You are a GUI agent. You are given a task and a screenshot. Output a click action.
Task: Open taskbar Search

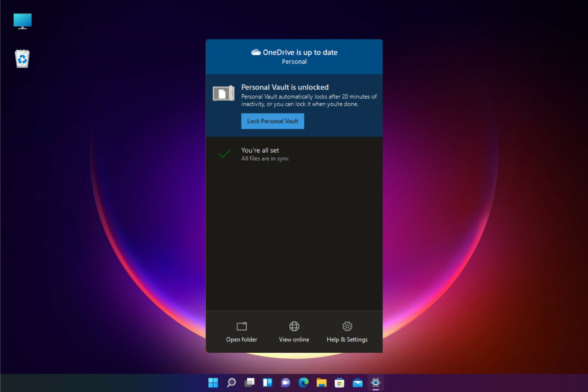point(231,383)
